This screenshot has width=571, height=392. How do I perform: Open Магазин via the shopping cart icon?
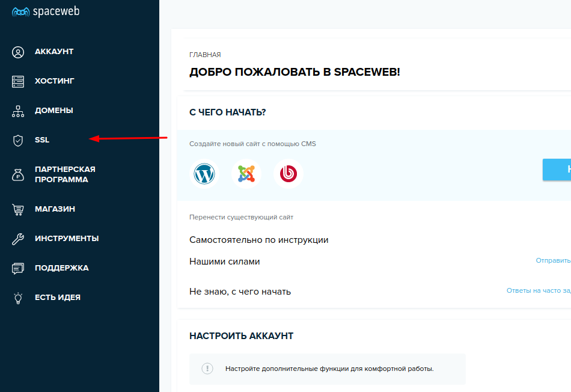click(17, 209)
